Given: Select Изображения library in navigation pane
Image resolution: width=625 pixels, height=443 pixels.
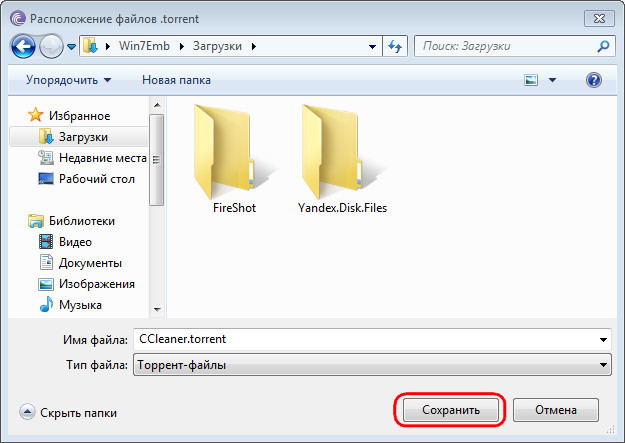Looking at the screenshot, I should [97, 284].
